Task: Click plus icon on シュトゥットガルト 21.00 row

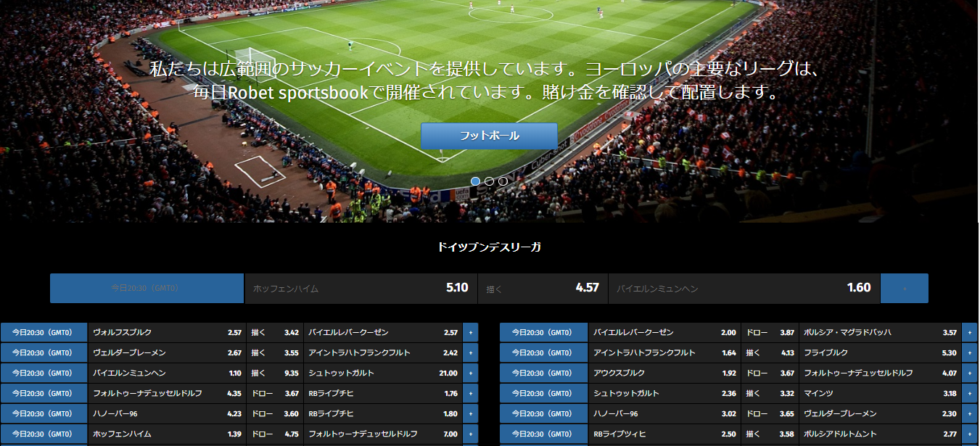Action: [470, 373]
